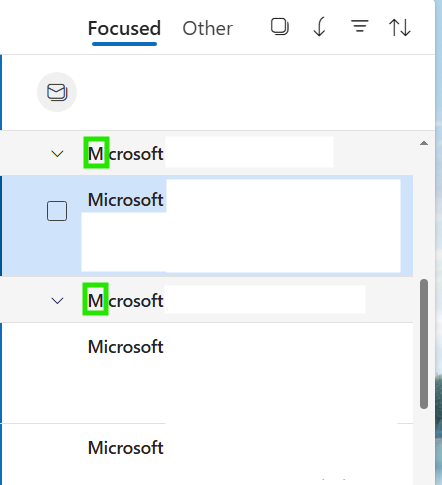The height and width of the screenshot is (485, 442).
Task: Collapse the first Microsoft conversation group chevron
Action: pyautogui.click(x=57, y=154)
